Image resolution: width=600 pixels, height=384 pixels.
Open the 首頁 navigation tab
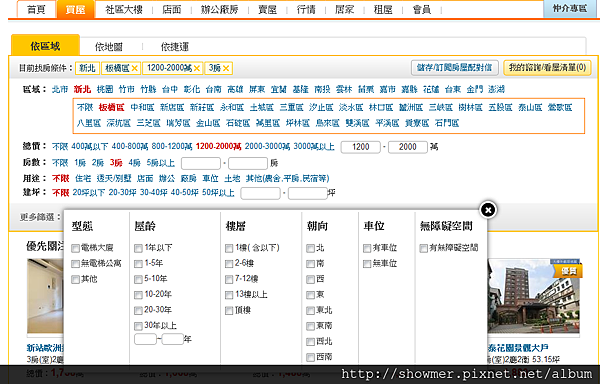pos(36,10)
